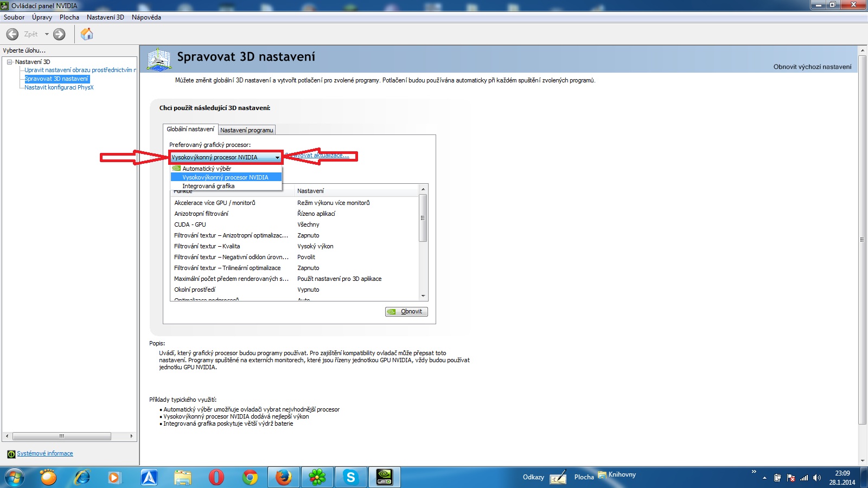Click settings list scroll up arrow
This screenshot has width=868, height=488.
[x=423, y=189]
